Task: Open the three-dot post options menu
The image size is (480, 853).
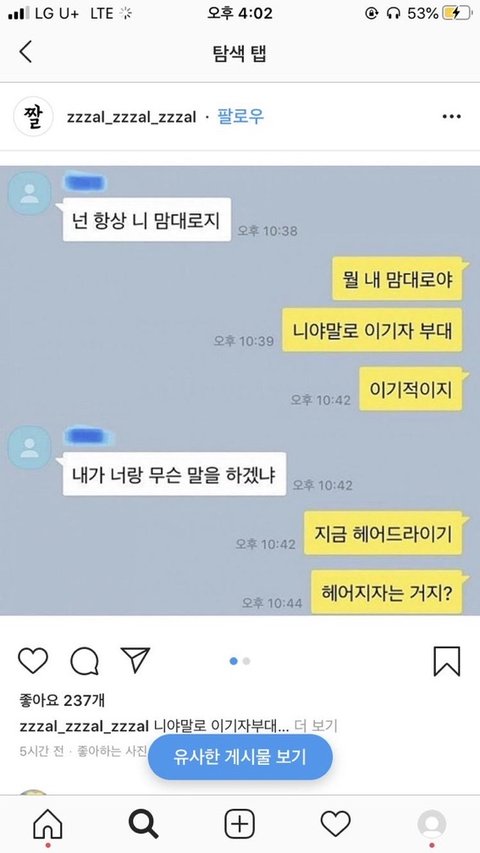Action: (x=451, y=116)
